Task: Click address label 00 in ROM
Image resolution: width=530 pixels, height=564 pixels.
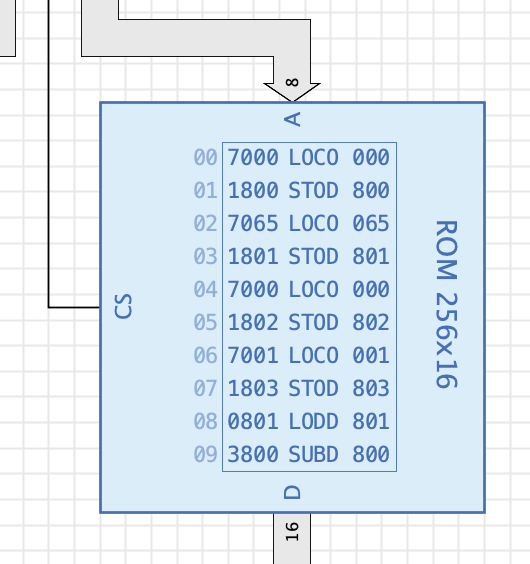Action: [205, 157]
